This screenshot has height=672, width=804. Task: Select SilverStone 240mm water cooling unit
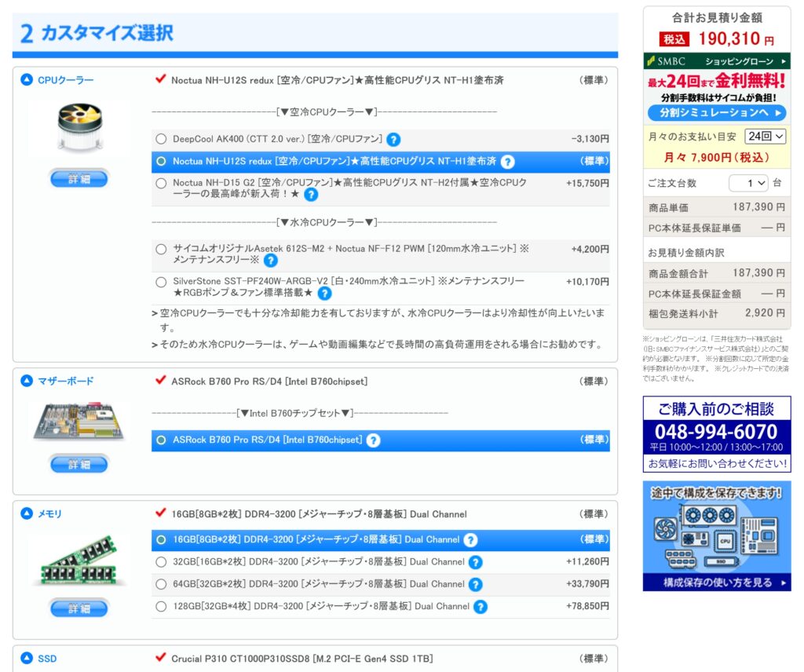coord(161,282)
